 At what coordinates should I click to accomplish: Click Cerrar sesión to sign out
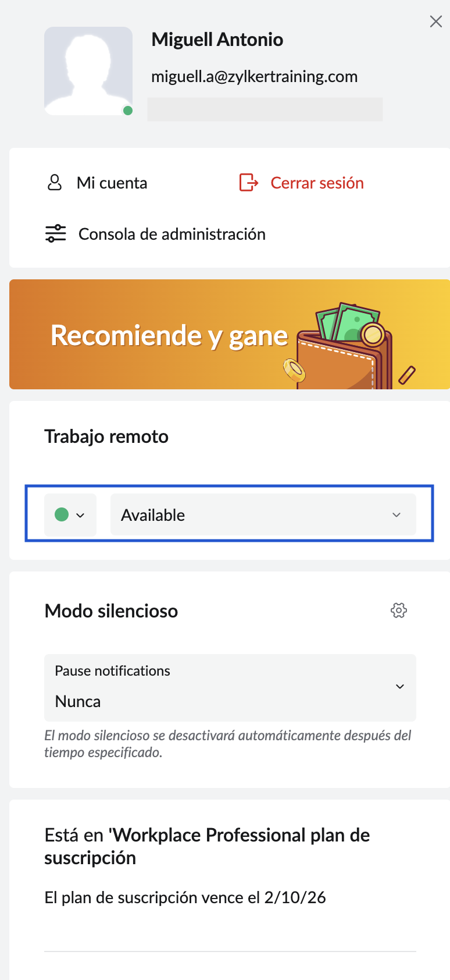tap(317, 183)
